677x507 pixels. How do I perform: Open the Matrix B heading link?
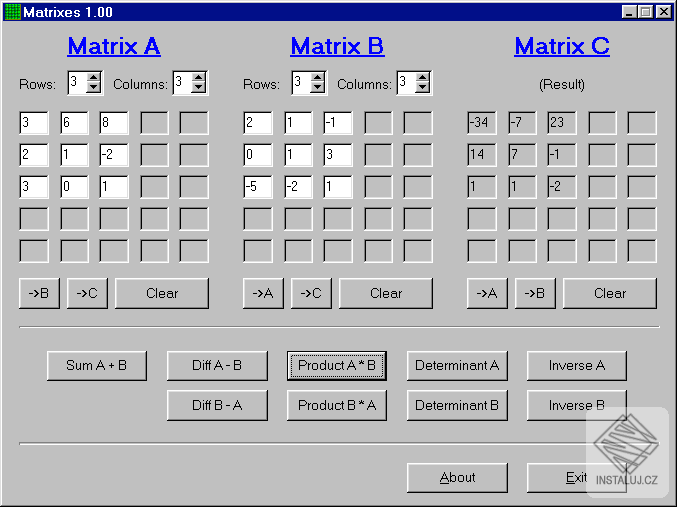(337, 46)
